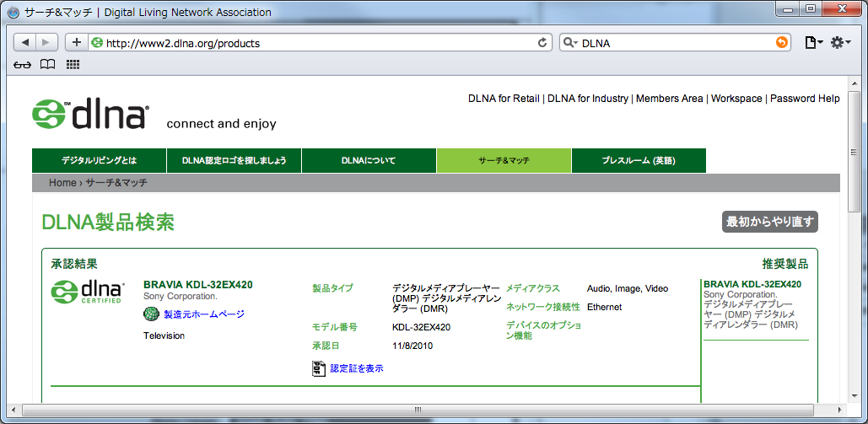Click the Audio, Image, Video text
The width and height of the screenshot is (868, 424).
[x=628, y=288]
